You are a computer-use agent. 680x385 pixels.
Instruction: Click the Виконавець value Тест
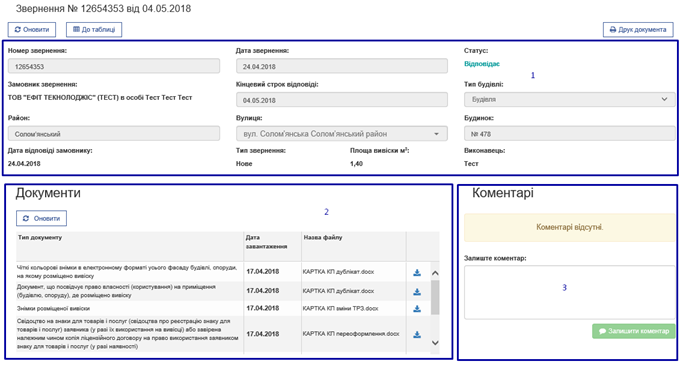[x=471, y=163]
